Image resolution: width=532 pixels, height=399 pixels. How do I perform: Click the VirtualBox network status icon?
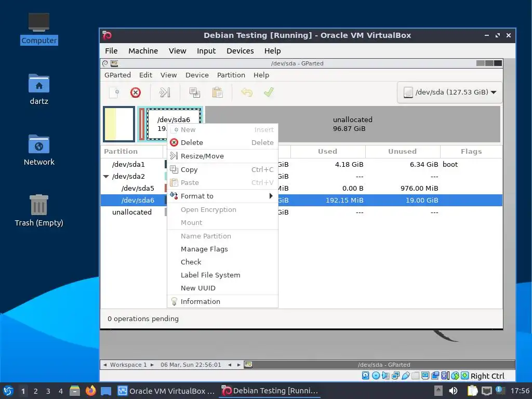click(395, 376)
